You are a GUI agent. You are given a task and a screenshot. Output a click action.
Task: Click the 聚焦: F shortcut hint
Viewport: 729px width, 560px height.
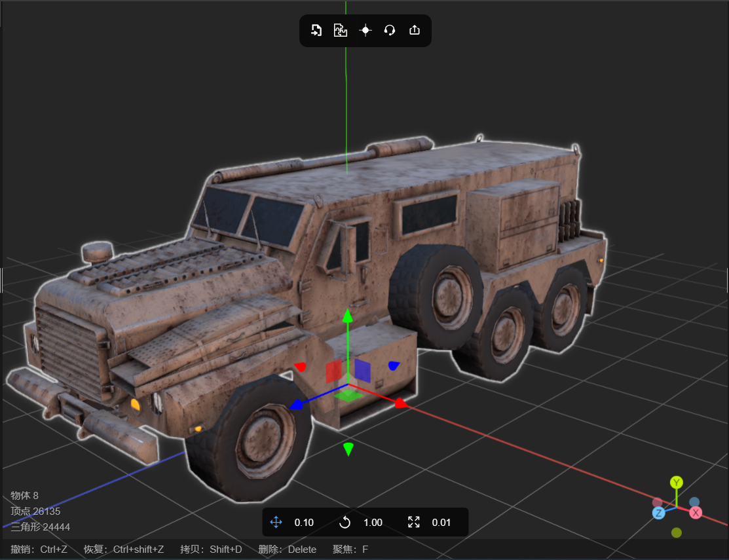click(x=350, y=550)
